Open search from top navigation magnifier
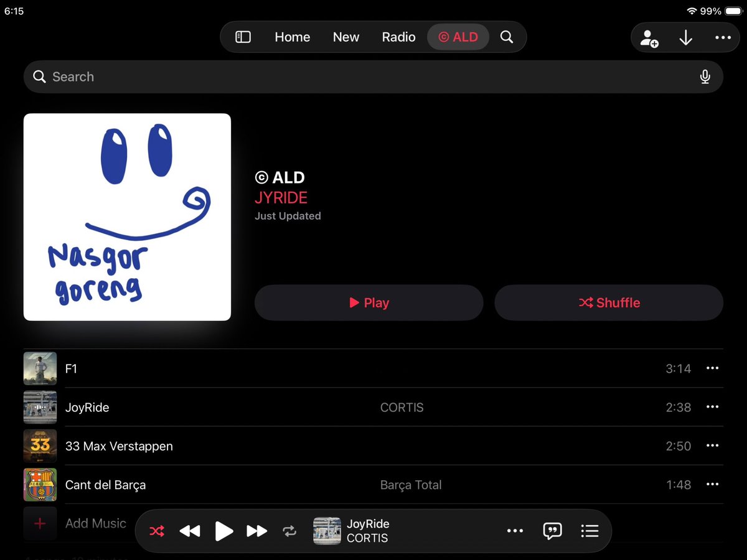Viewport: 747px width, 560px height. 507,37
